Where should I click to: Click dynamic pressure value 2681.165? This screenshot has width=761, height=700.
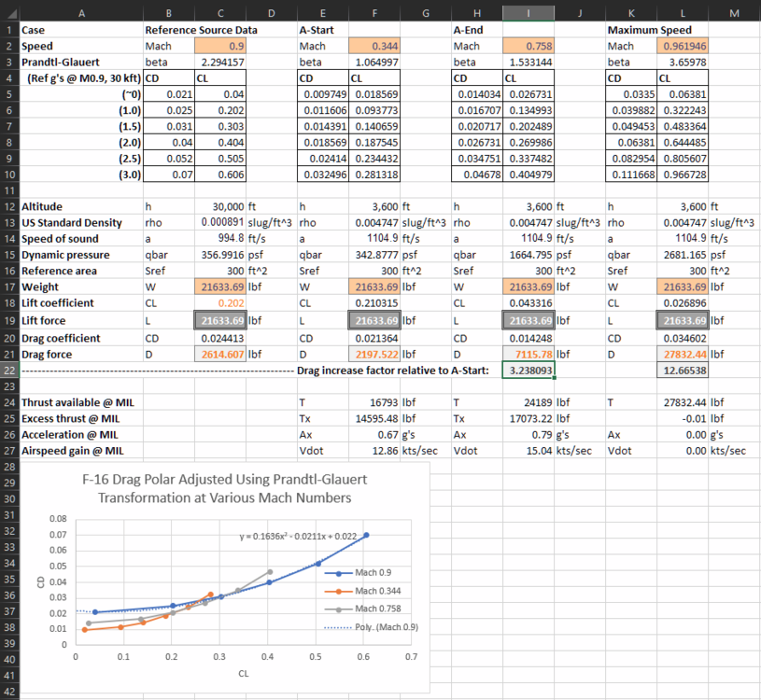coord(683,255)
